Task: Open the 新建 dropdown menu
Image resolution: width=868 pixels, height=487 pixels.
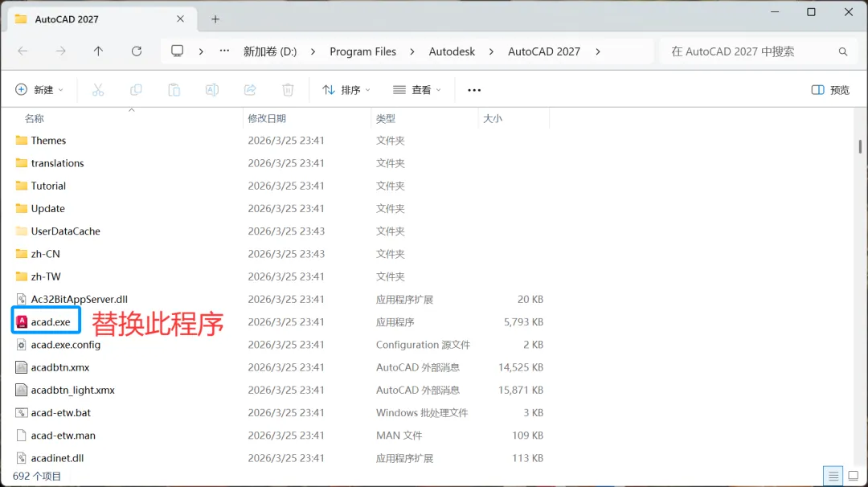Action: (39, 90)
